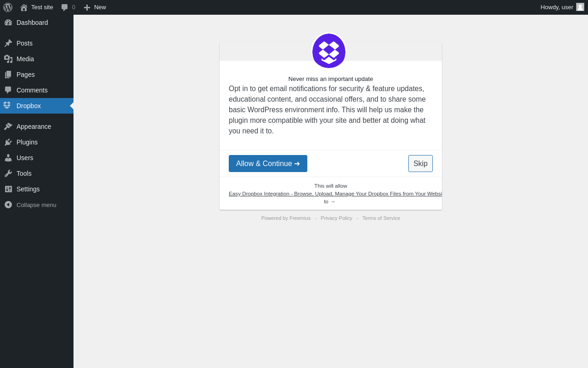Select the Dropbox menu label
This screenshot has height=368, width=588.
coord(28,106)
